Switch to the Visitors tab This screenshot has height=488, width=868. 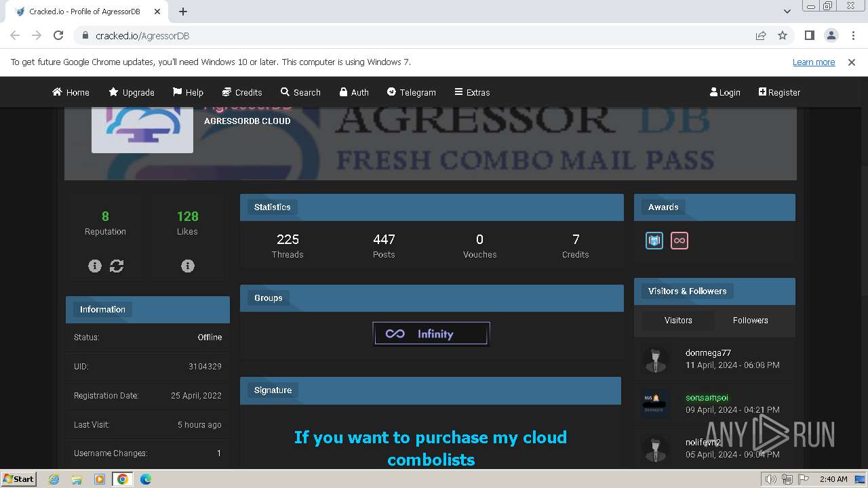(x=678, y=320)
